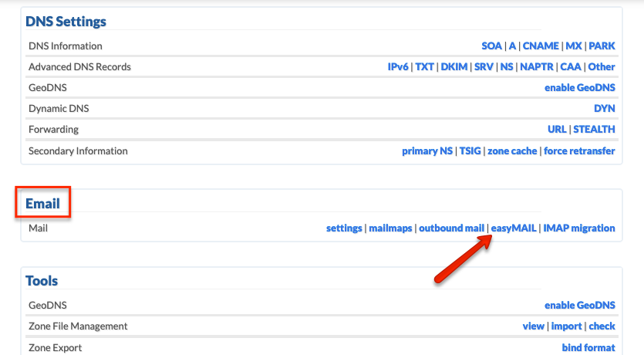644x355 pixels.
Task: Open IPv6 advanced DNS records
Action: [398, 66]
